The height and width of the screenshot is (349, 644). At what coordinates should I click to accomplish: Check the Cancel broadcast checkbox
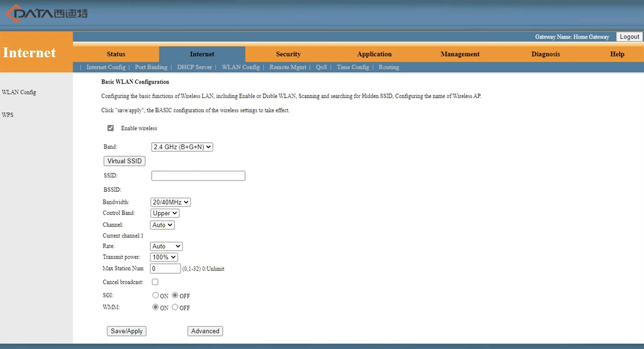coord(155,282)
